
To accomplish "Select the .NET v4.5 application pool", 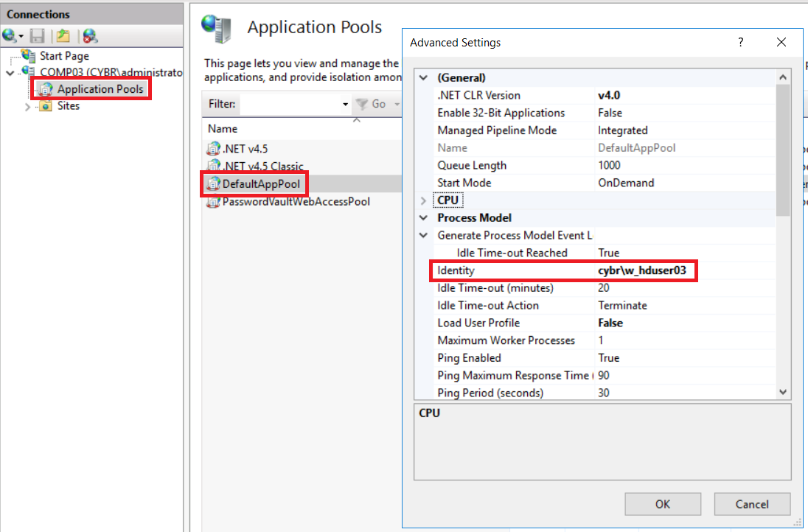I will pyautogui.click(x=244, y=149).
